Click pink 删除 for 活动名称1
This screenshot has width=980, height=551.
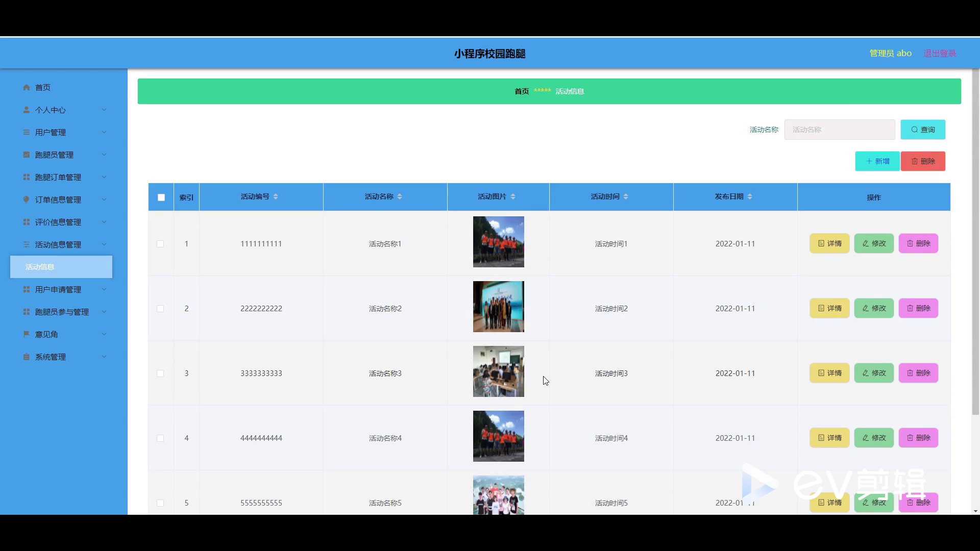(918, 243)
